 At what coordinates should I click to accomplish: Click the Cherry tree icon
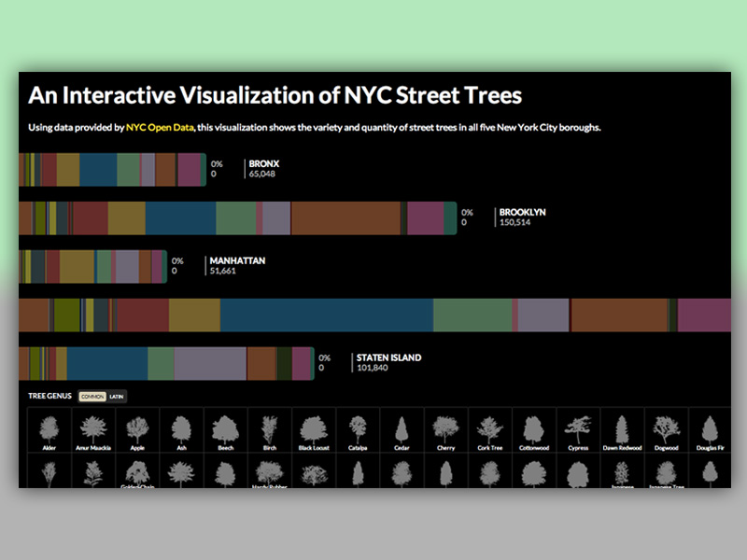(445, 429)
